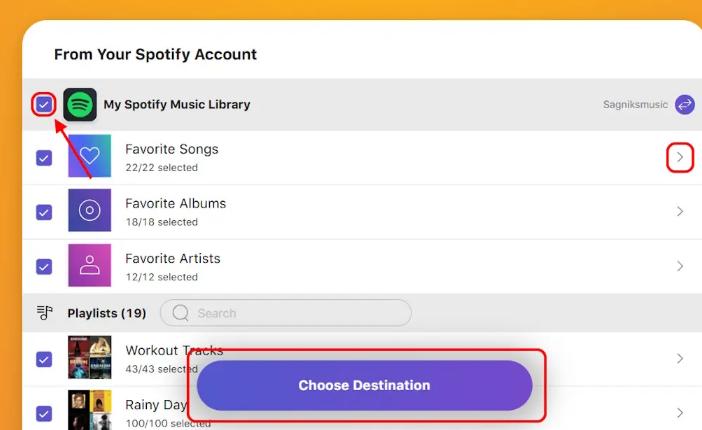Viewport: 702px width, 430px height.
Task: Click the Favorite Albums disc icon
Action: pos(89,211)
